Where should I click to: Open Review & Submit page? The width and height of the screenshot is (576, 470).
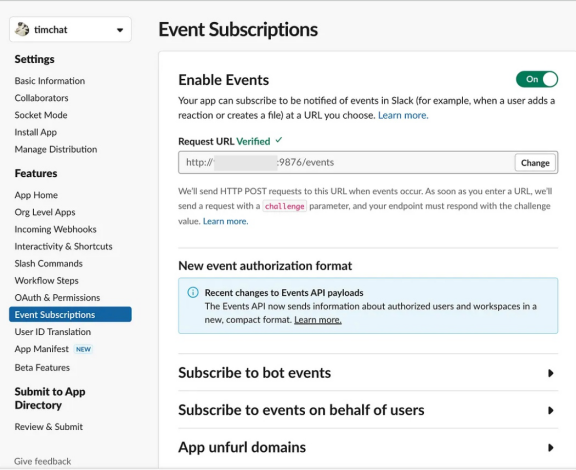pyautogui.click(x=48, y=427)
